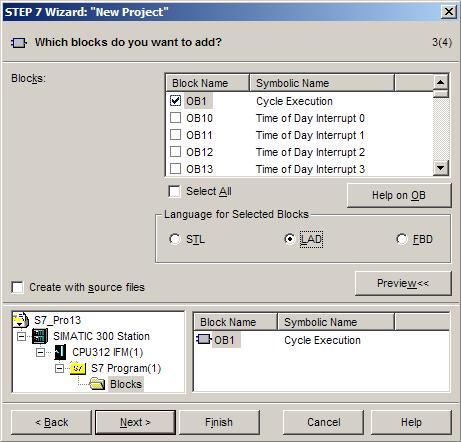Click the Block Name header in preview pane

tap(236, 322)
